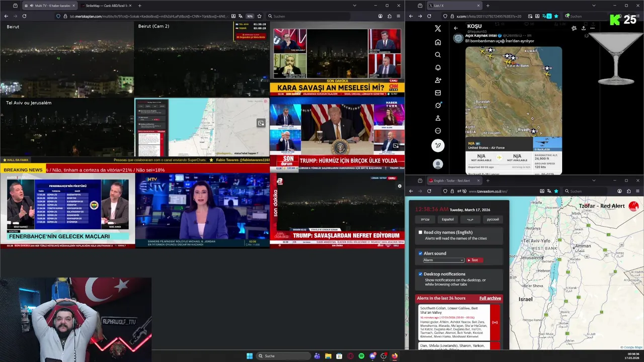644x362 pixels.
Task: Toggle Read city names (English) checkbox
Action: pos(421,232)
